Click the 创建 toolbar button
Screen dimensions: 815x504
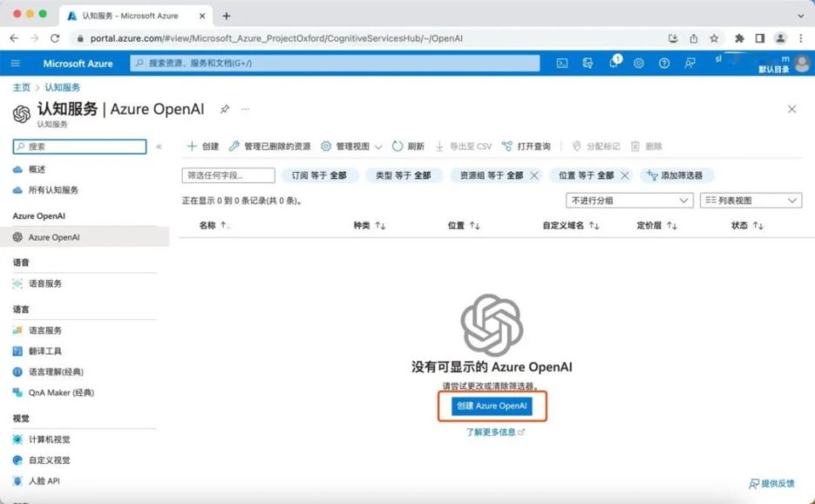coord(204,146)
